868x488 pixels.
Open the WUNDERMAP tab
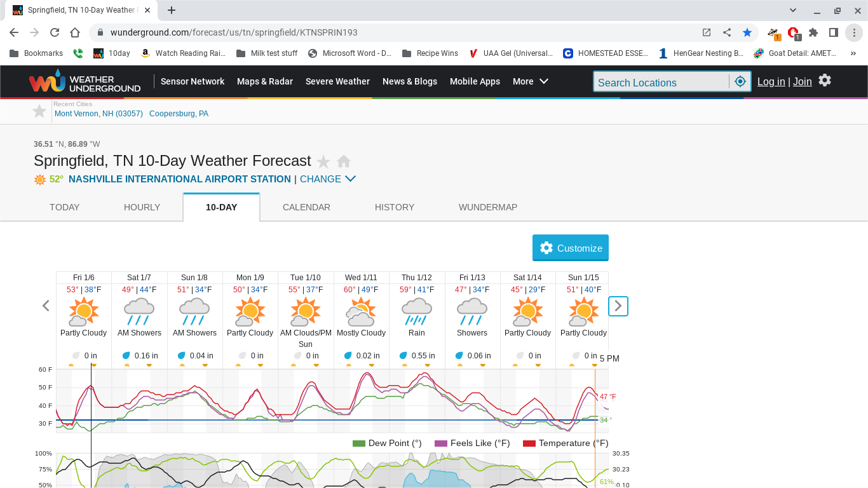[x=488, y=207]
